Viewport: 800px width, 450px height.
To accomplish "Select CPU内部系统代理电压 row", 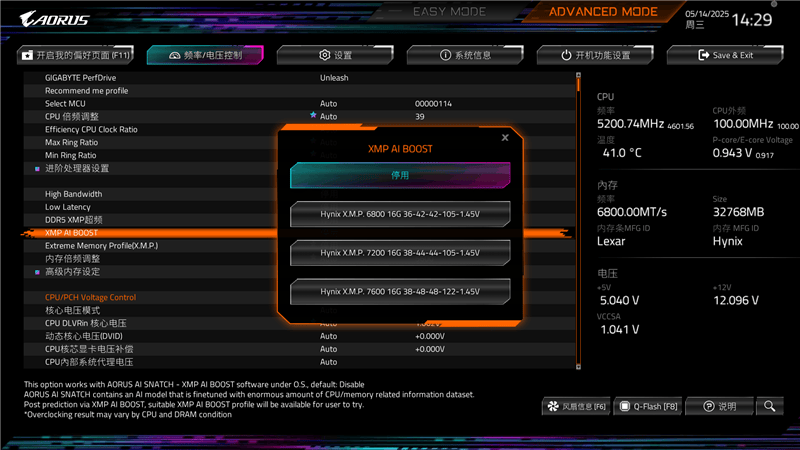I will point(299,362).
